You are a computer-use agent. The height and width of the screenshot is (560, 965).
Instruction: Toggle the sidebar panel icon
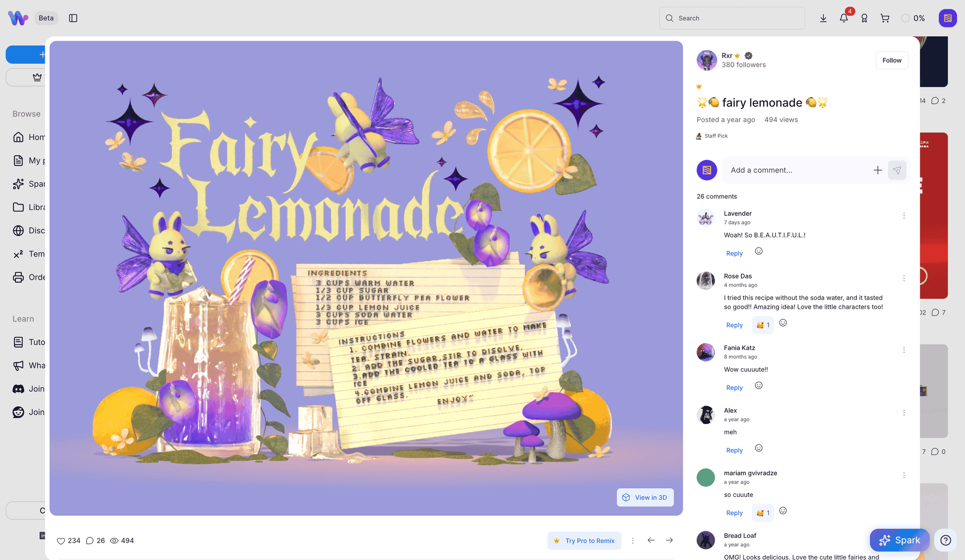click(73, 18)
